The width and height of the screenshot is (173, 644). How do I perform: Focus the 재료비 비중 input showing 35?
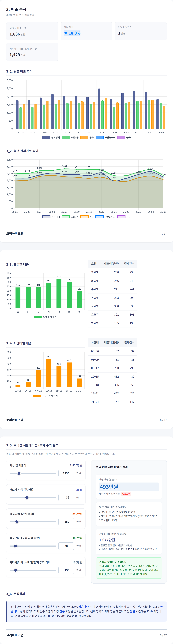click(66, 498)
